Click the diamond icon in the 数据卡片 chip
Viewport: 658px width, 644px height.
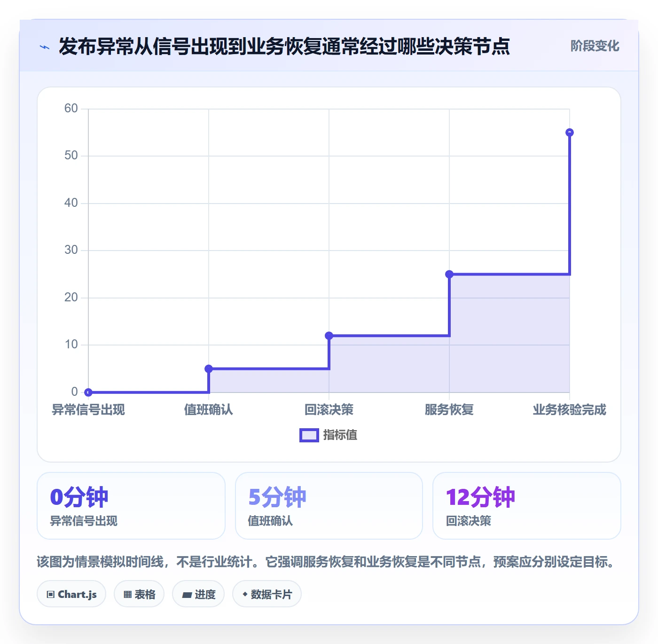245,594
